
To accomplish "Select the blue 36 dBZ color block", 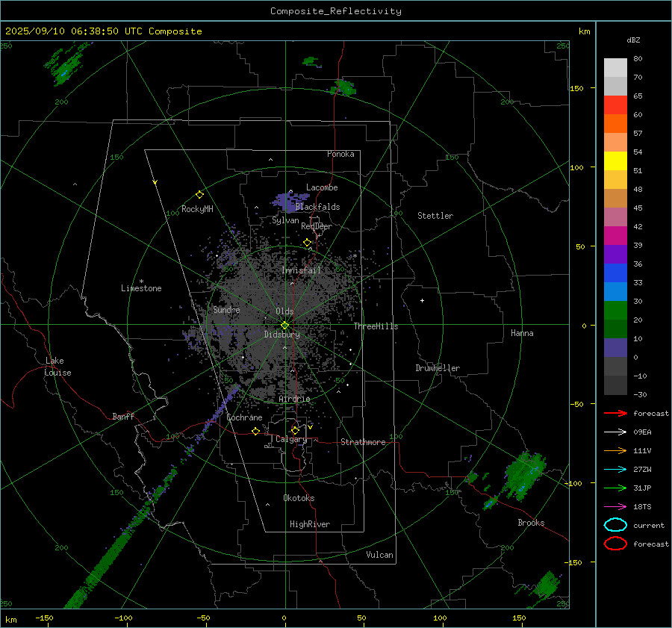I will (x=615, y=273).
